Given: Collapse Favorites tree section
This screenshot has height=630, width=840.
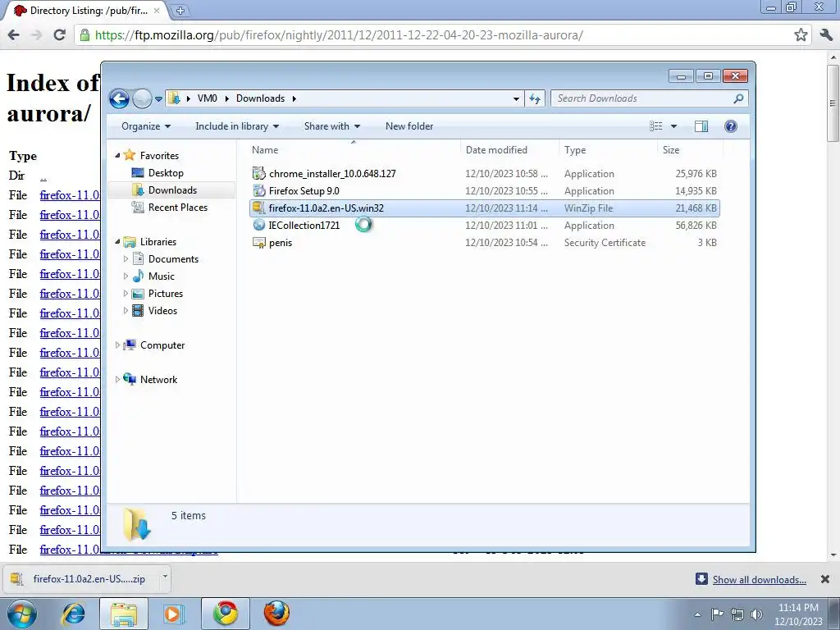Looking at the screenshot, I should (x=118, y=155).
